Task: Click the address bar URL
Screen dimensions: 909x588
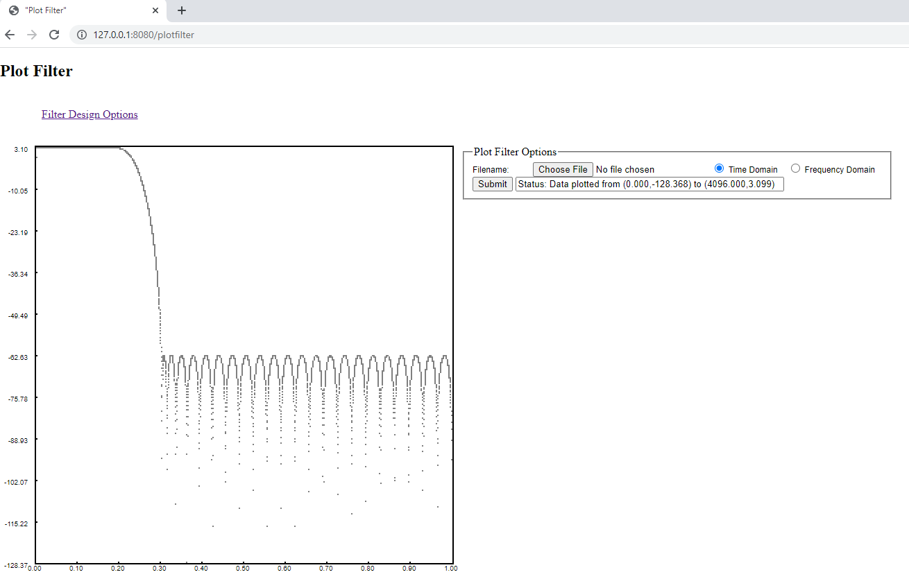Action: (144, 34)
